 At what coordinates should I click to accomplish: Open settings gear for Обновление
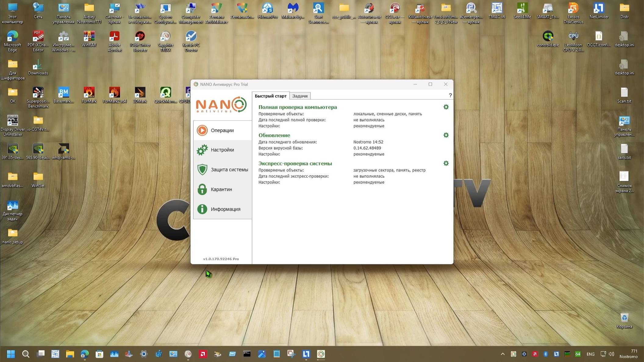coord(446,135)
